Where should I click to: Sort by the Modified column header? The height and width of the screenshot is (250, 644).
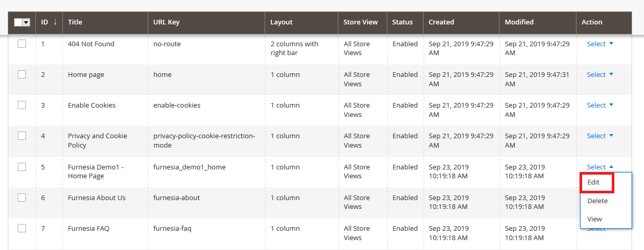pyautogui.click(x=519, y=22)
